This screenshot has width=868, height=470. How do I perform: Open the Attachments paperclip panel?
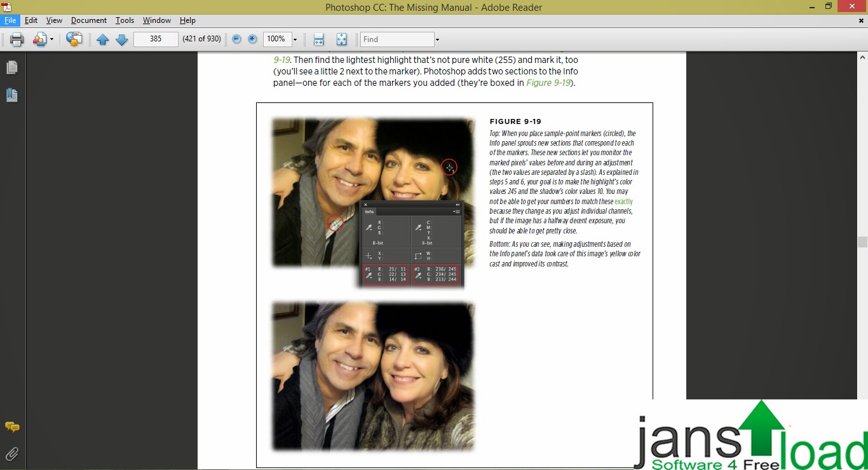[x=11, y=453]
